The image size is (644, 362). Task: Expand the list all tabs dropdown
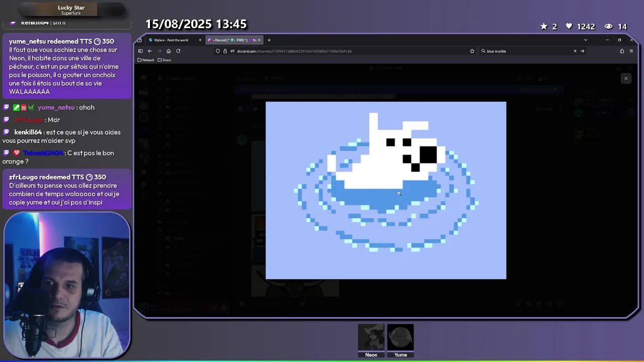(585, 40)
